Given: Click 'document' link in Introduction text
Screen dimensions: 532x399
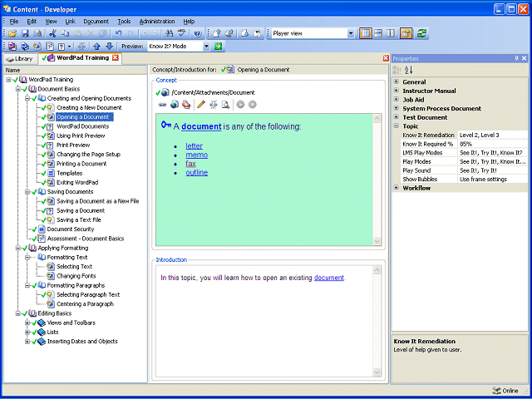Looking at the screenshot, I should [x=329, y=278].
